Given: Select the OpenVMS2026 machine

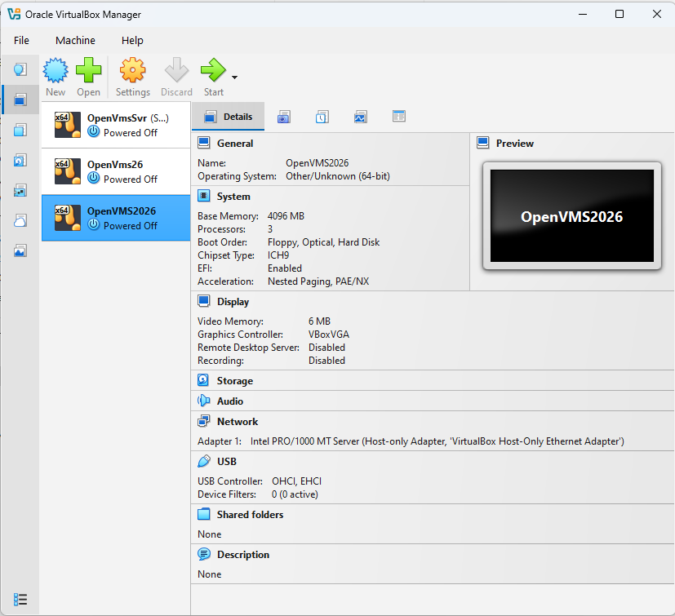Looking at the screenshot, I should pyautogui.click(x=116, y=218).
